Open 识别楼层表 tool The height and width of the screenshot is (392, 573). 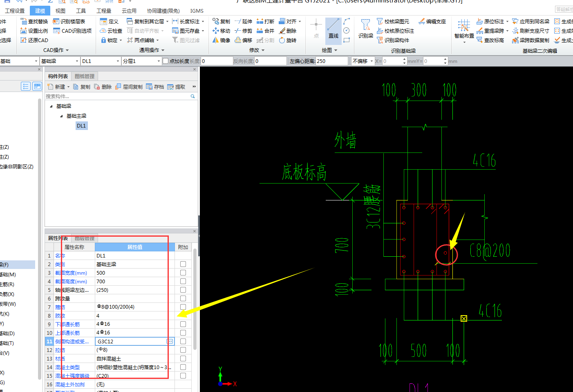[x=69, y=21]
